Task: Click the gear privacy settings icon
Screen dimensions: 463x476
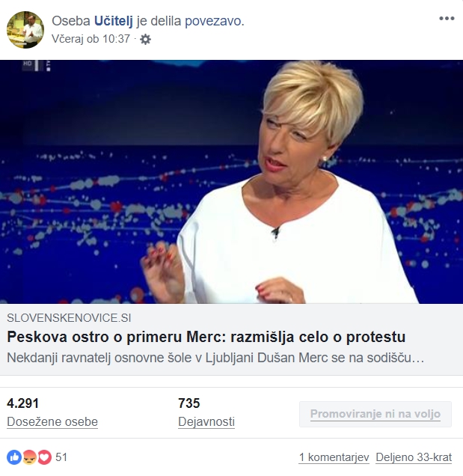Action: coord(145,39)
